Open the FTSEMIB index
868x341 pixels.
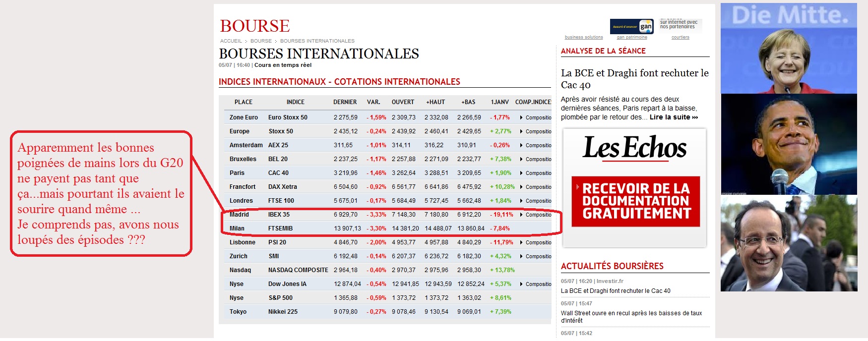click(x=280, y=228)
